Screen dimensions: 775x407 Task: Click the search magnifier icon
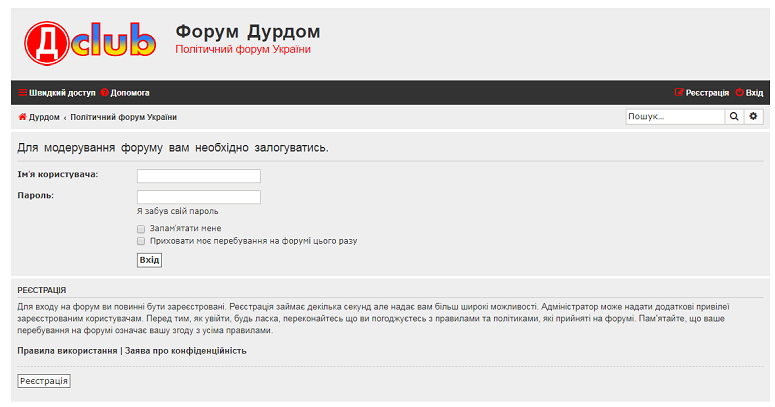pyautogui.click(x=734, y=117)
